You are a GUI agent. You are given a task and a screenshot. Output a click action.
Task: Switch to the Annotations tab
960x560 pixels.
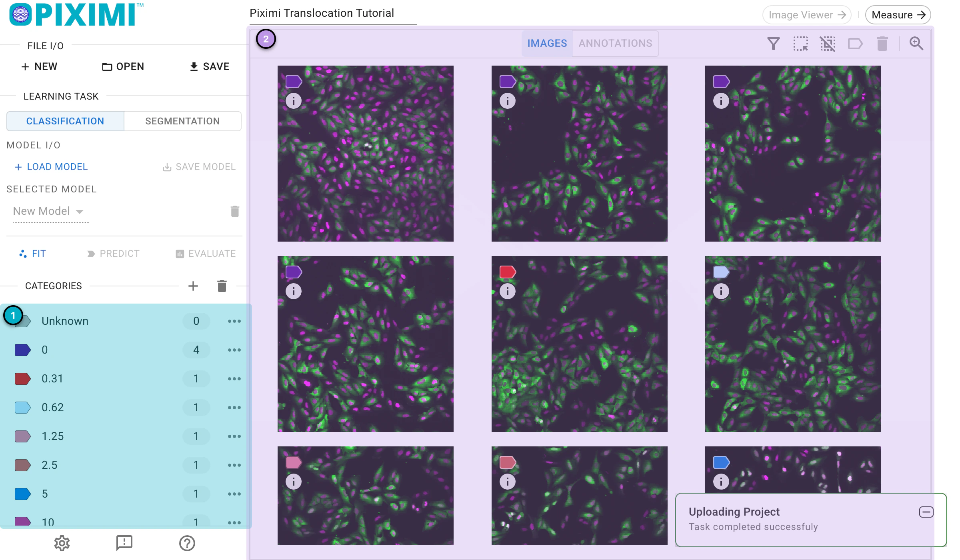click(615, 43)
